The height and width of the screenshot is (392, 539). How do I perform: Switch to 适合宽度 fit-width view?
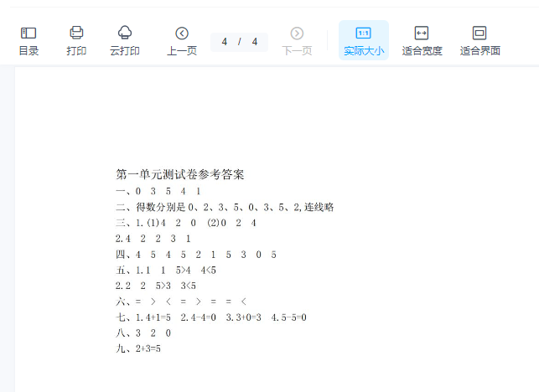pos(422,40)
